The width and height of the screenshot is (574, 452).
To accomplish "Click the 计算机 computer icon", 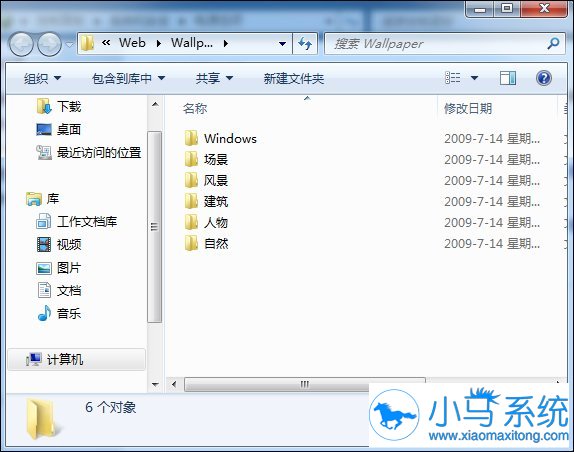I will click(x=33, y=359).
